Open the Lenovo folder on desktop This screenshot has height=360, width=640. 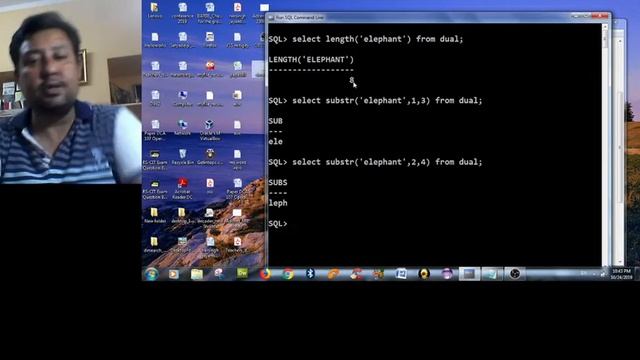[155, 11]
